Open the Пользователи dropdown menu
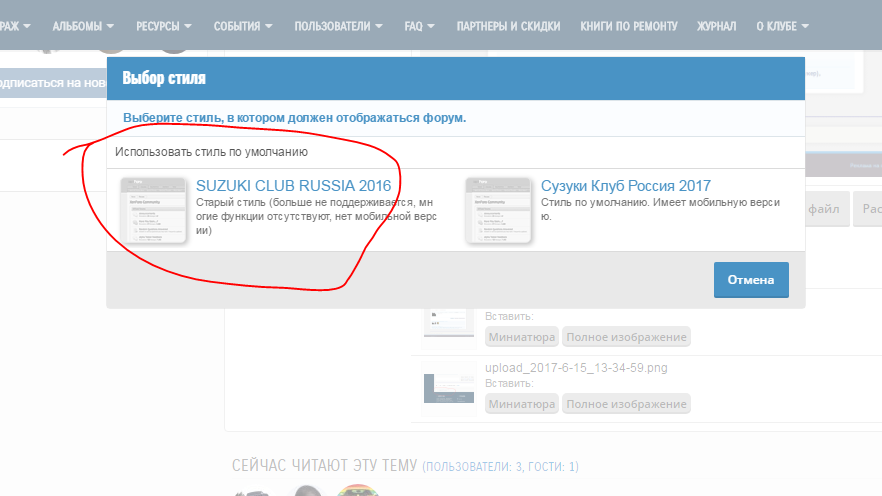882x496 pixels. click(338, 25)
